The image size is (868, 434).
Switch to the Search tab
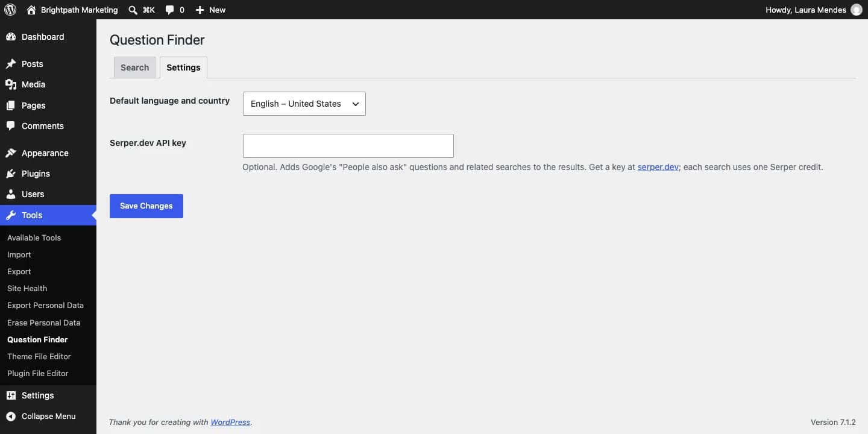(x=134, y=68)
